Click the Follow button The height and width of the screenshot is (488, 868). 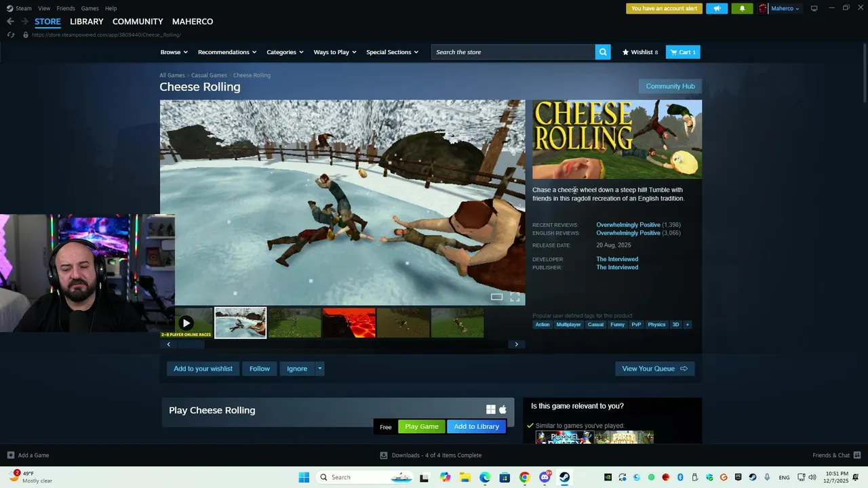point(260,369)
